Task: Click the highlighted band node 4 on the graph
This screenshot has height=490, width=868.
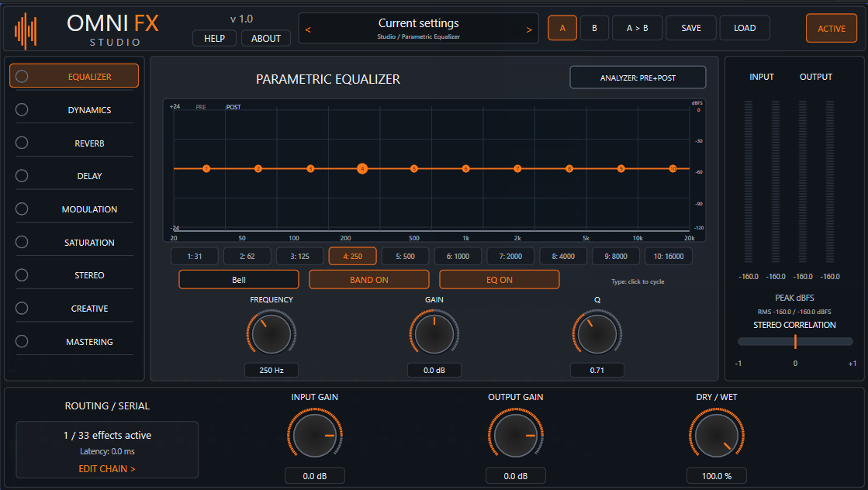Action: click(362, 169)
